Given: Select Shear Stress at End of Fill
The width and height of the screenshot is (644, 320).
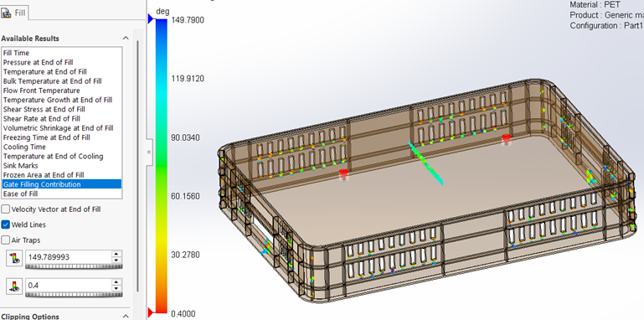Looking at the screenshot, I should 62,109.
